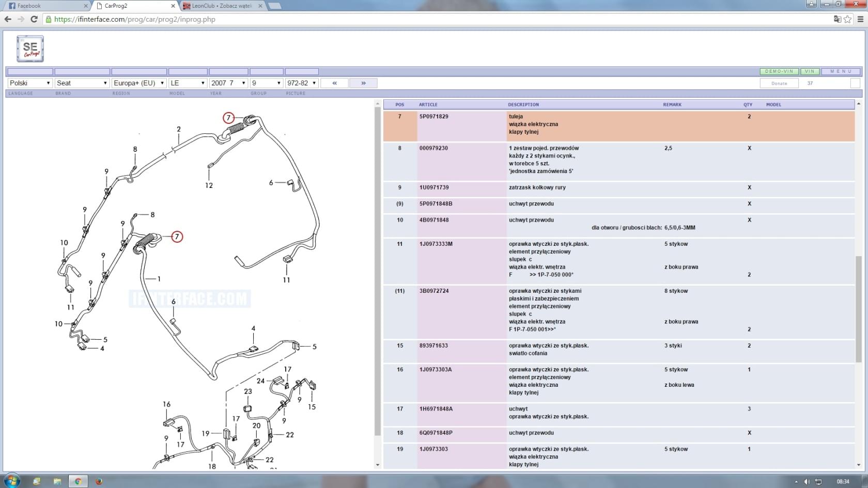The width and height of the screenshot is (868, 488).
Task: Click the volume icon in system tray
Action: click(807, 481)
